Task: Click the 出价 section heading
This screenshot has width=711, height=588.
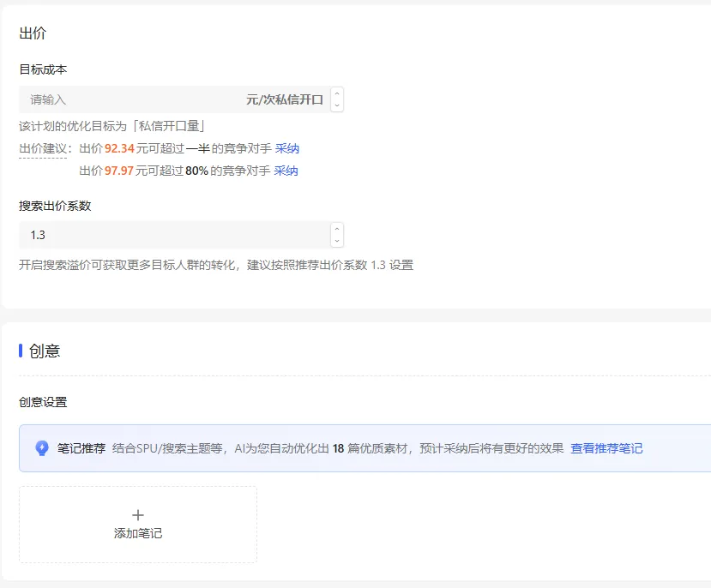Action: click(33, 33)
